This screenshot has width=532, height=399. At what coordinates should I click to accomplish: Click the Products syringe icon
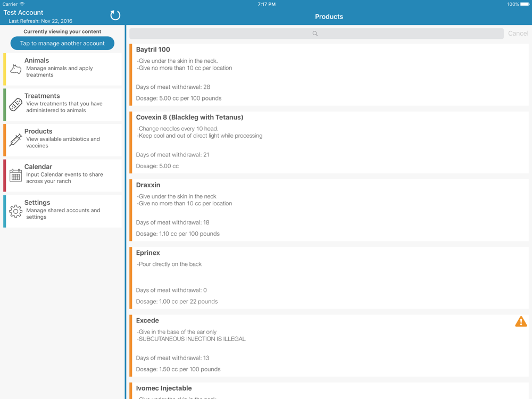pos(15,140)
